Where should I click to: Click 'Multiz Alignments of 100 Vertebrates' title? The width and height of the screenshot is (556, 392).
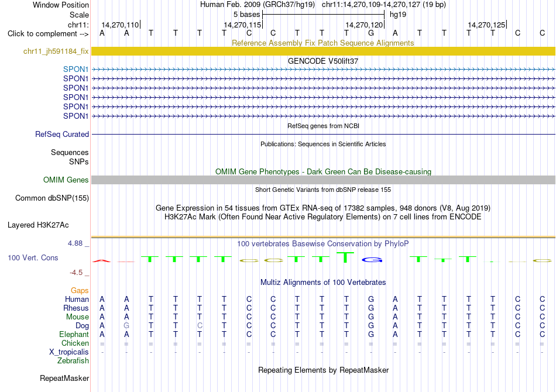323,283
